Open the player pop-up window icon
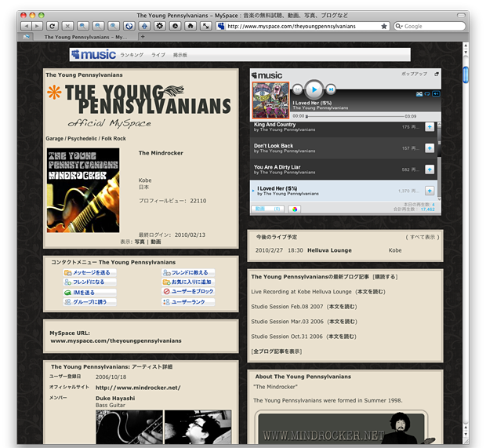The image size is (486, 448). [437, 75]
